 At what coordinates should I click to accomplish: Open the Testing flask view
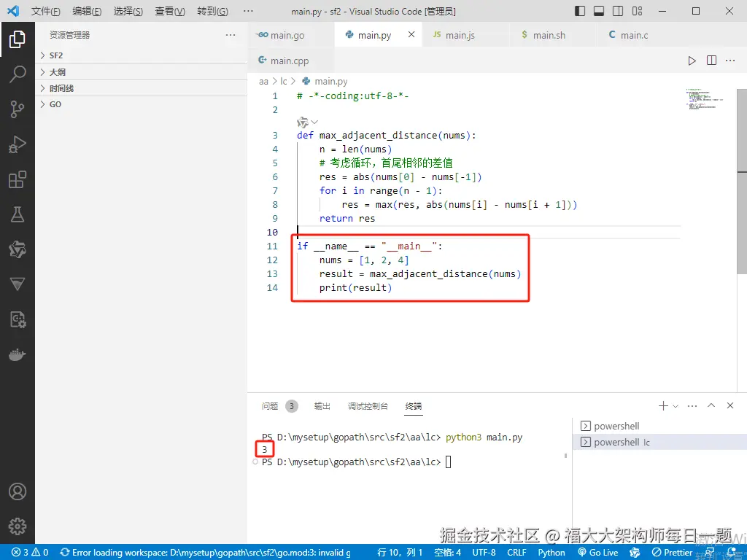(x=18, y=214)
